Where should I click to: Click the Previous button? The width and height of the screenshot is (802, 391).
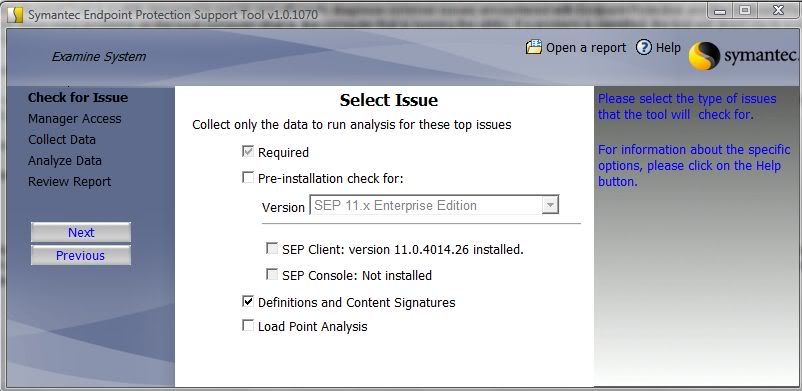click(81, 255)
